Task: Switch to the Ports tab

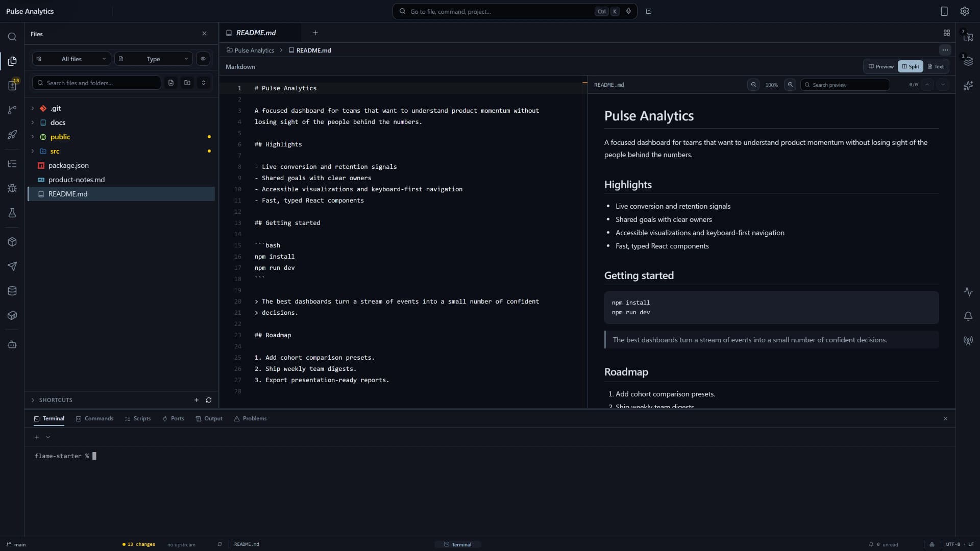Action: [x=173, y=418]
